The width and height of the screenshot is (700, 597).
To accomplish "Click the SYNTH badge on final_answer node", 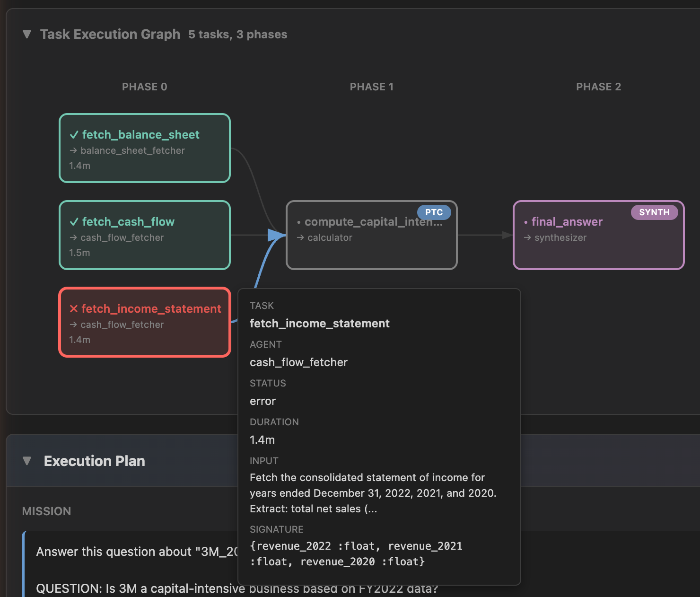I will (654, 212).
